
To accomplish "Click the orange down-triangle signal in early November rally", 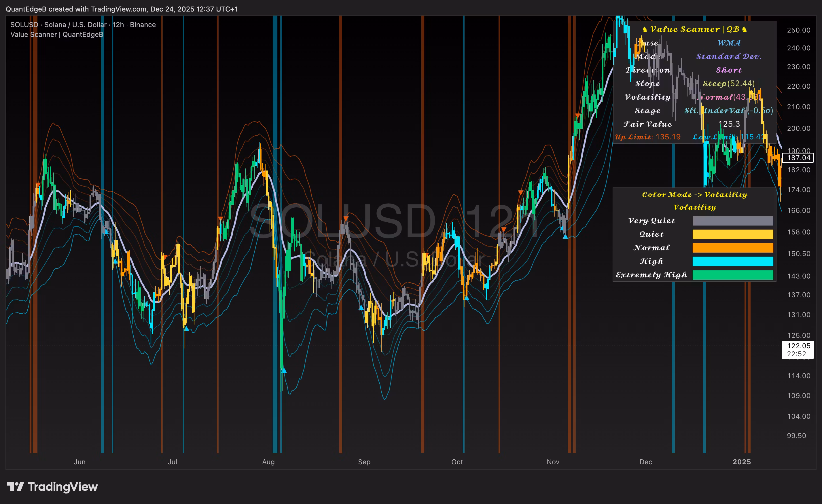I will click(577, 116).
